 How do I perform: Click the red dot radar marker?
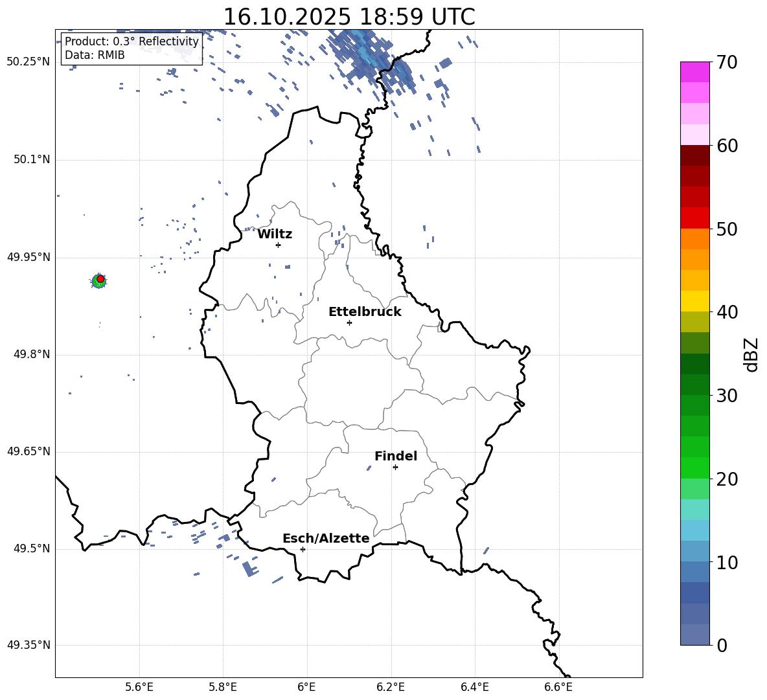point(100,279)
